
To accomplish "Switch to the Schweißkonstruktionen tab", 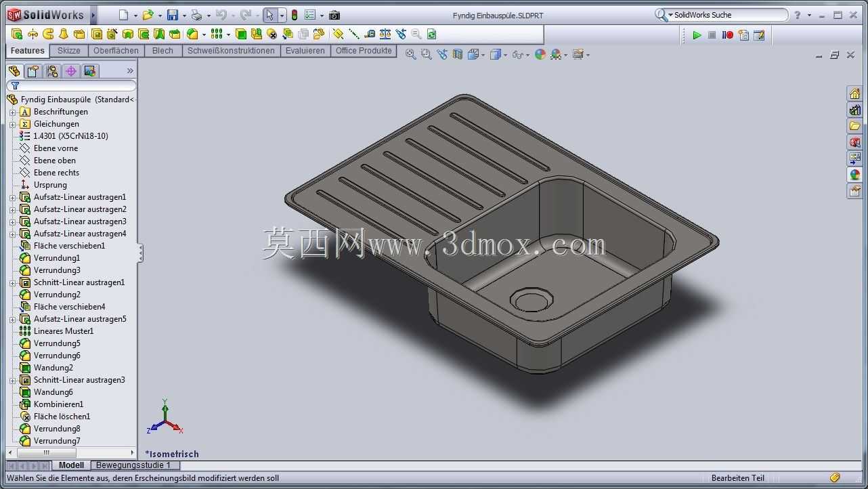I will pos(231,51).
